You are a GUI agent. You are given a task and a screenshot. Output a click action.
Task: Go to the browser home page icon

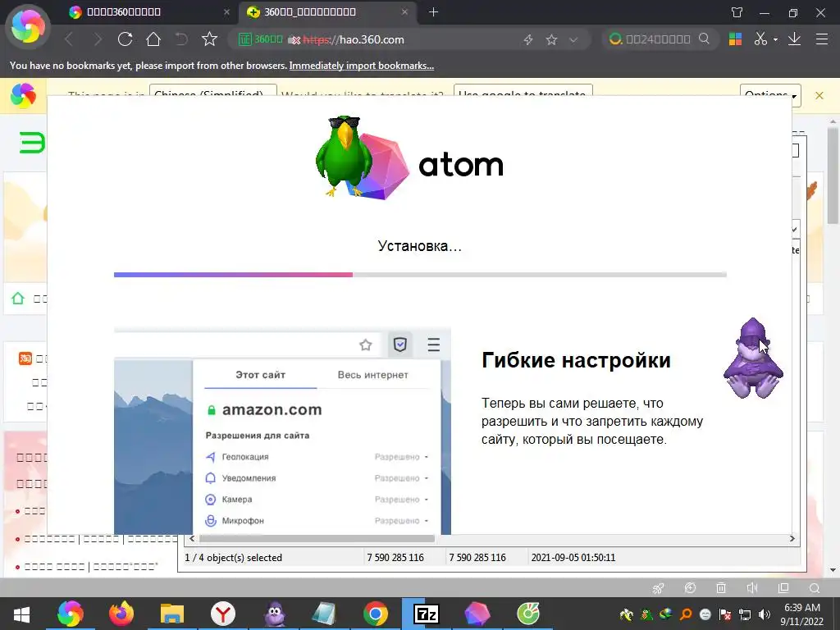pos(153,39)
